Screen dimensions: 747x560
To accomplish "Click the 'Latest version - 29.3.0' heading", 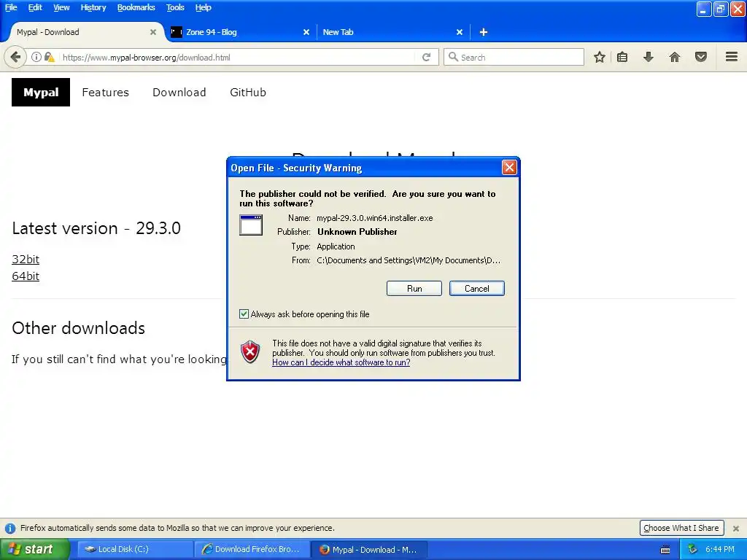I will click(96, 228).
